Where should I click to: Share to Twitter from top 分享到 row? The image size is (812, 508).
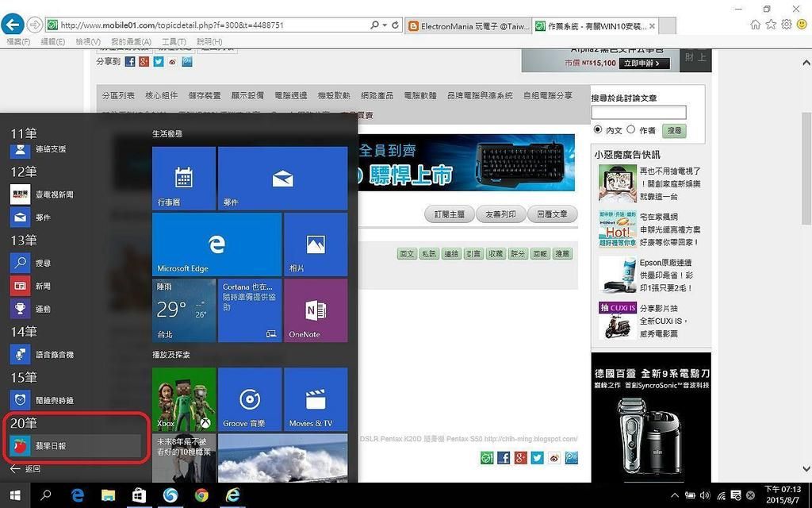[159, 62]
